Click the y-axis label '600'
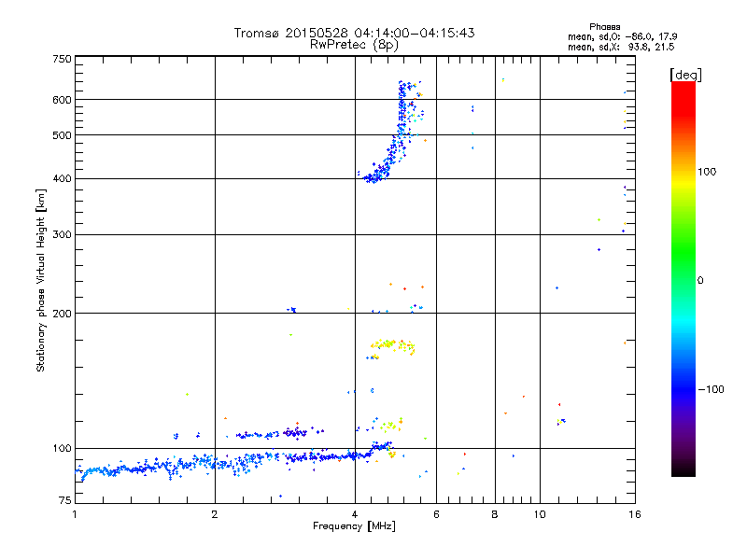The height and width of the screenshot is (560, 747). tap(62, 100)
